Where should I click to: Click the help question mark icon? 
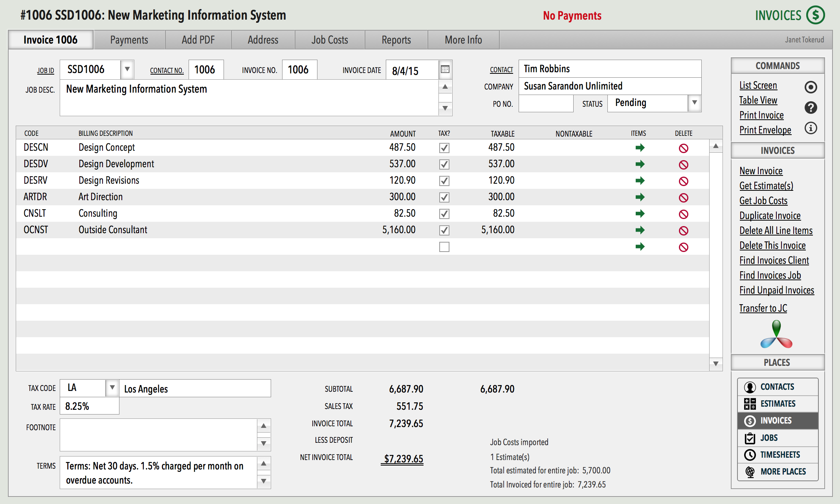[811, 107]
